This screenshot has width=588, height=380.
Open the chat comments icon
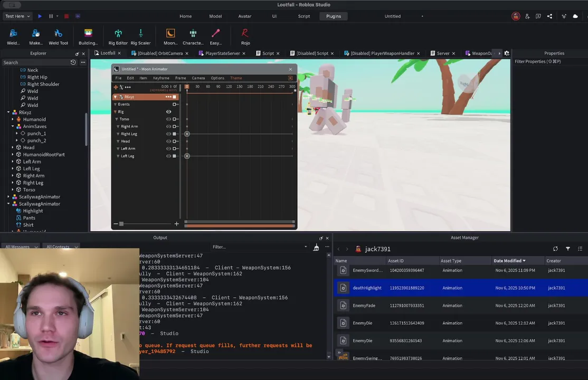click(538, 16)
